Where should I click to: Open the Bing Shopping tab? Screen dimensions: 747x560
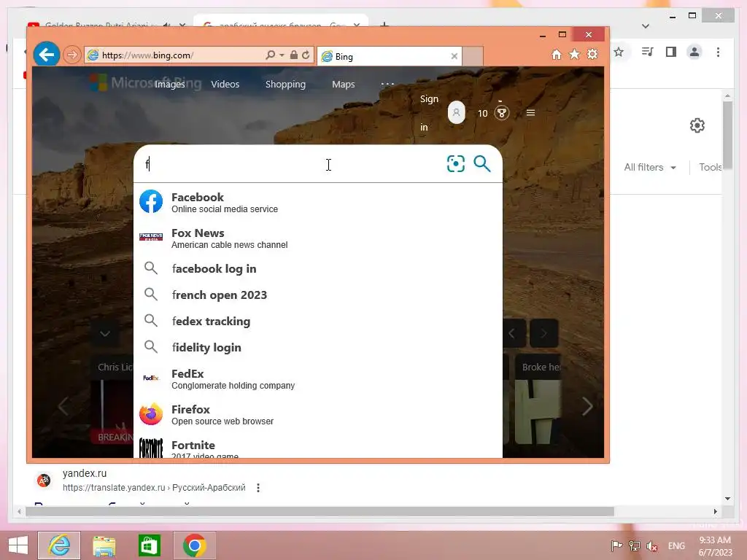point(285,85)
